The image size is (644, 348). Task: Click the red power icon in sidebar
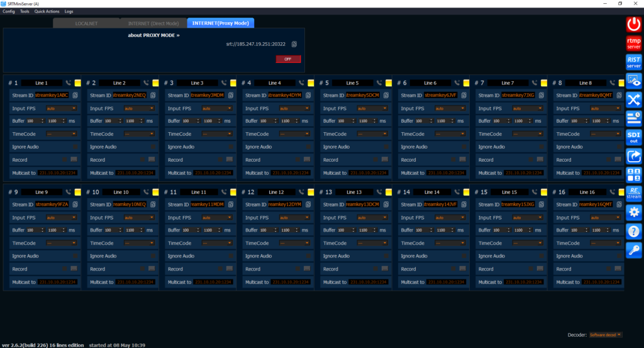[x=634, y=25]
